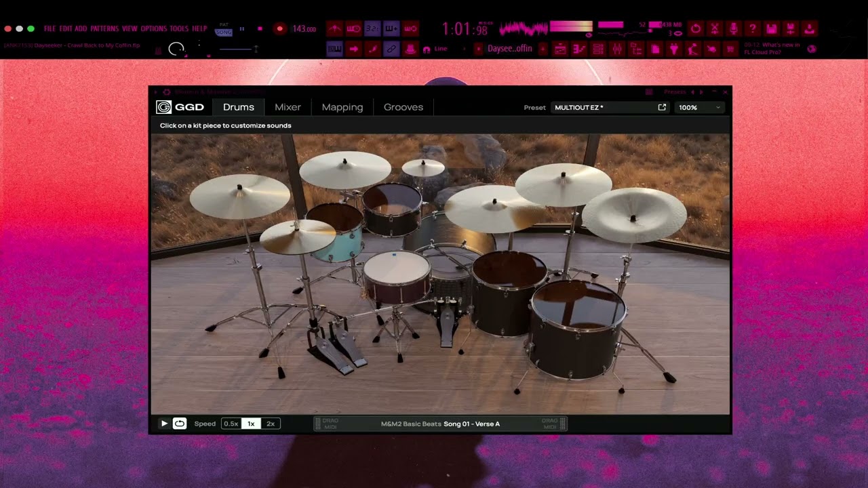Screen dimensions: 868x488
Task: Play the groove preview in GGD
Action: (x=164, y=424)
